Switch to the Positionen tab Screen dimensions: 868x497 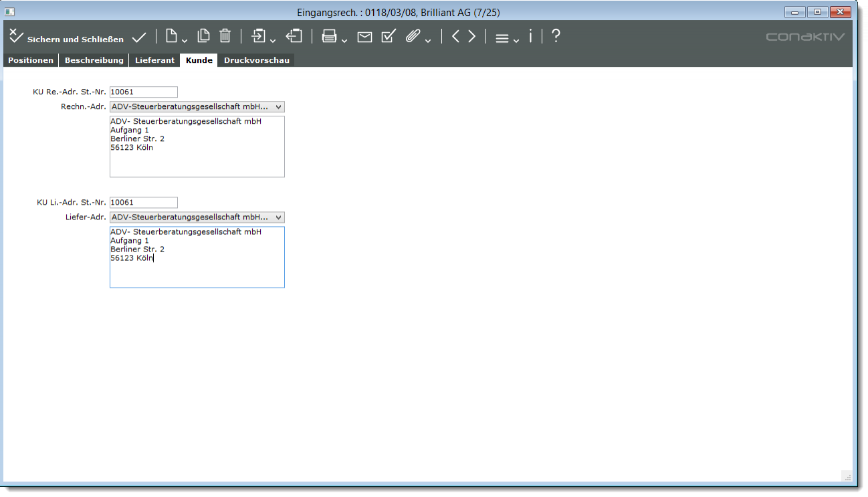click(31, 60)
